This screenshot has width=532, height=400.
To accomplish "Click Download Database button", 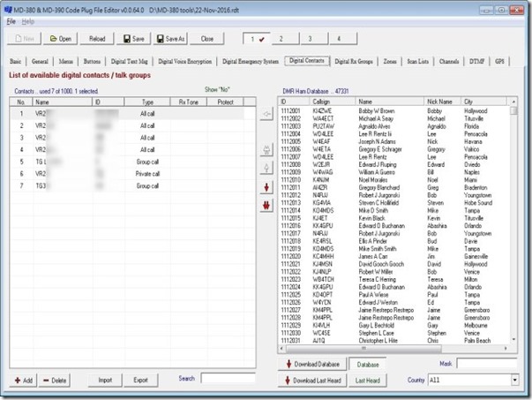I will click(312, 364).
